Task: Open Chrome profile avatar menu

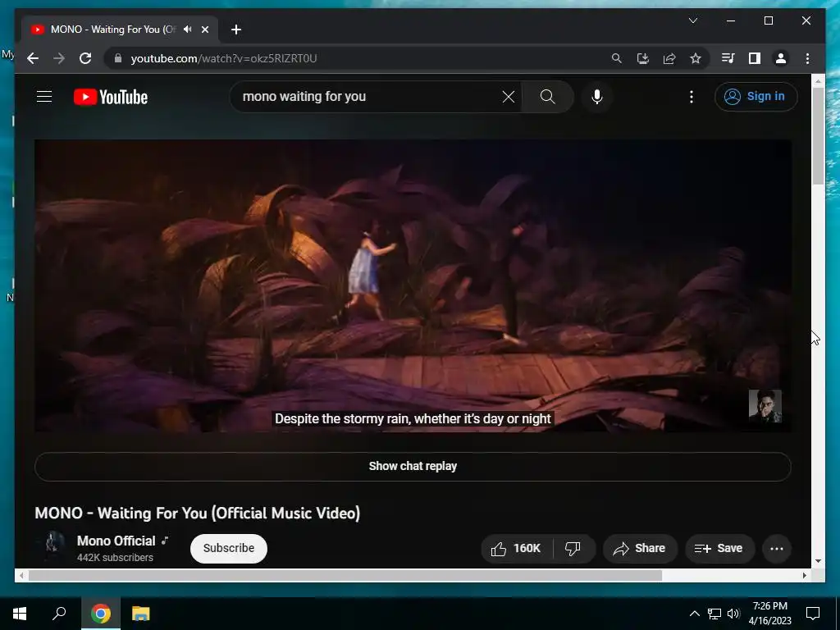Action: 781,58
